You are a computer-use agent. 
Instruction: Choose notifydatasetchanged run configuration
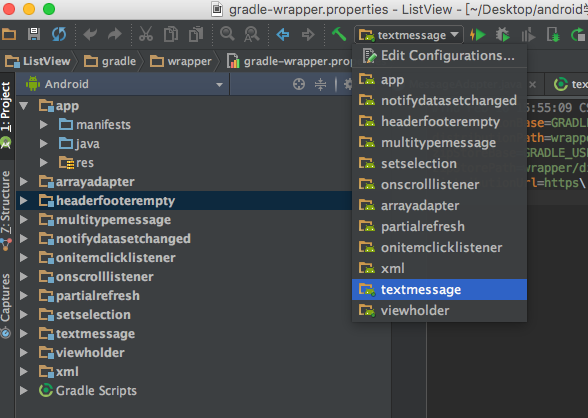pos(440,100)
